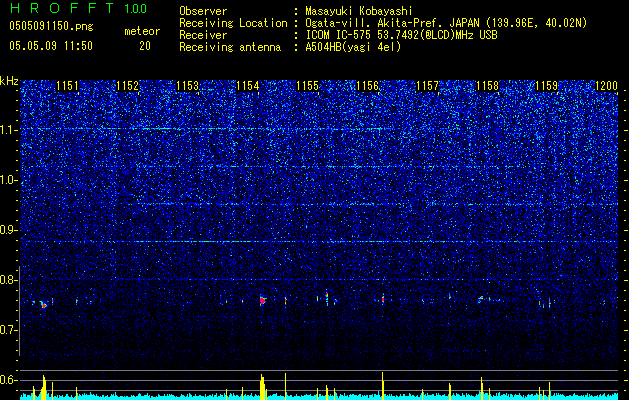Click the 1.0 kHz frequency label

[9, 180]
